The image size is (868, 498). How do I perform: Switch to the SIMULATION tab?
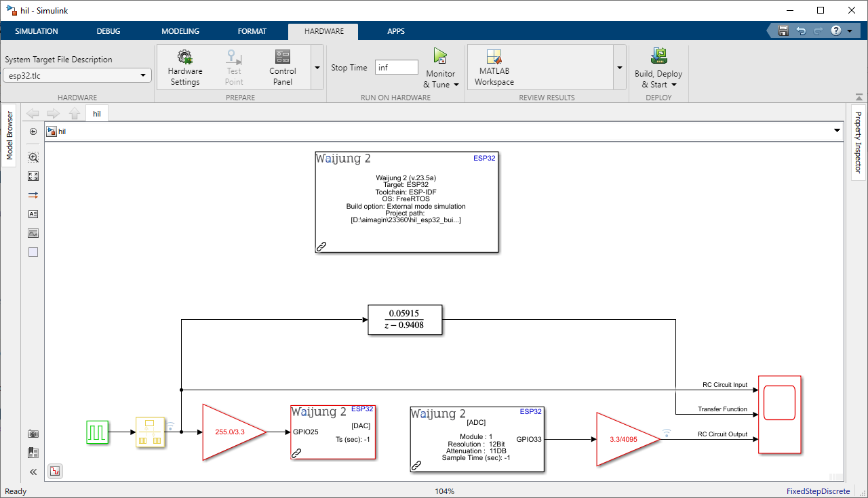(37, 31)
